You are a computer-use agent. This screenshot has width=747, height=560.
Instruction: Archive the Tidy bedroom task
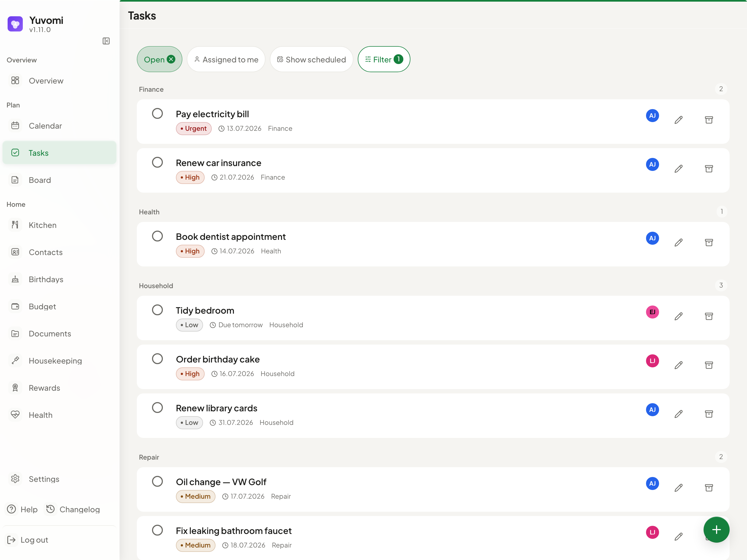pos(709,316)
